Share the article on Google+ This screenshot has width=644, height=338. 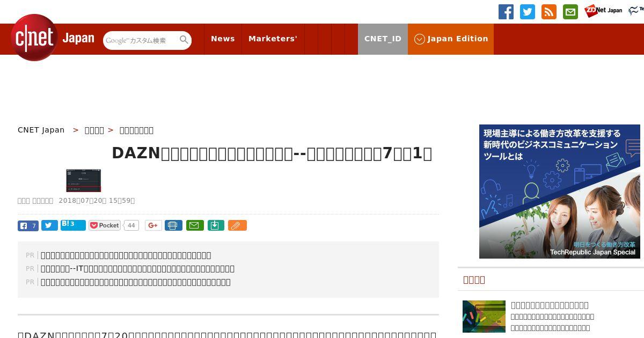(x=153, y=225)
